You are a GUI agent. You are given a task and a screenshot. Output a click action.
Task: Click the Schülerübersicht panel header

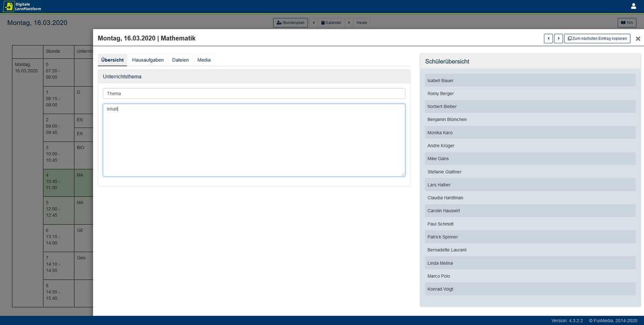(530, 61)
